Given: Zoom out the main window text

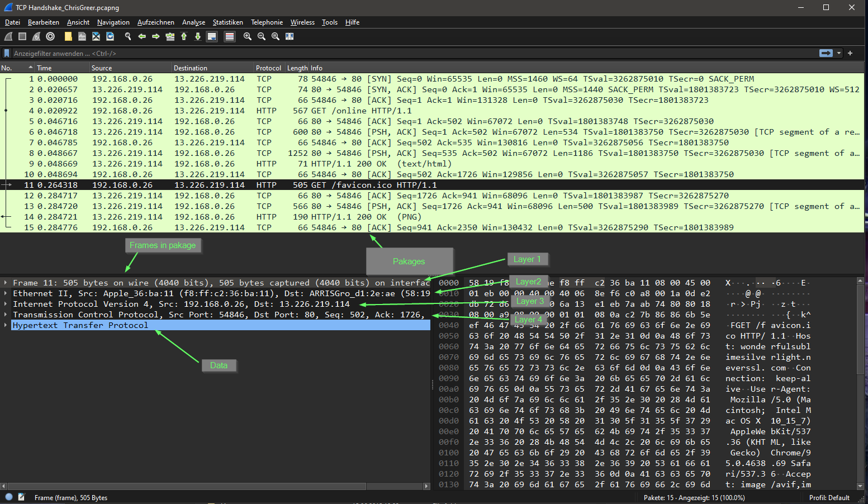Looking at the screenshot, I should (x=262, y=36).
